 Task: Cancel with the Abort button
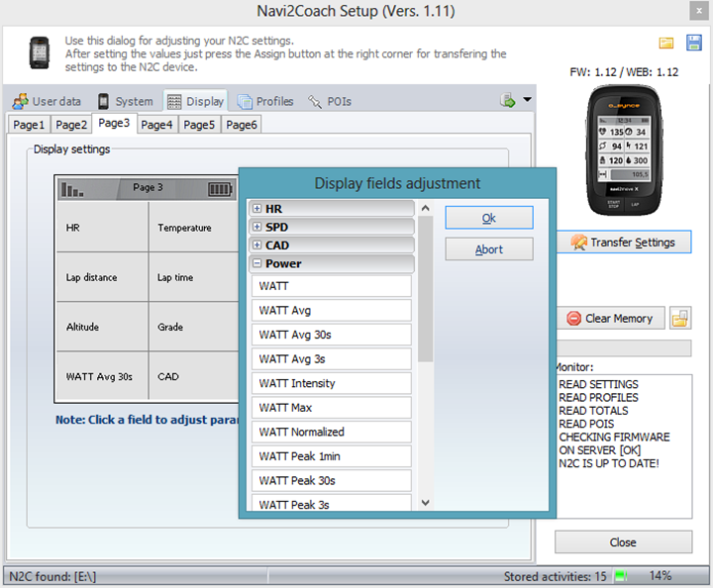tap(489, 249)
